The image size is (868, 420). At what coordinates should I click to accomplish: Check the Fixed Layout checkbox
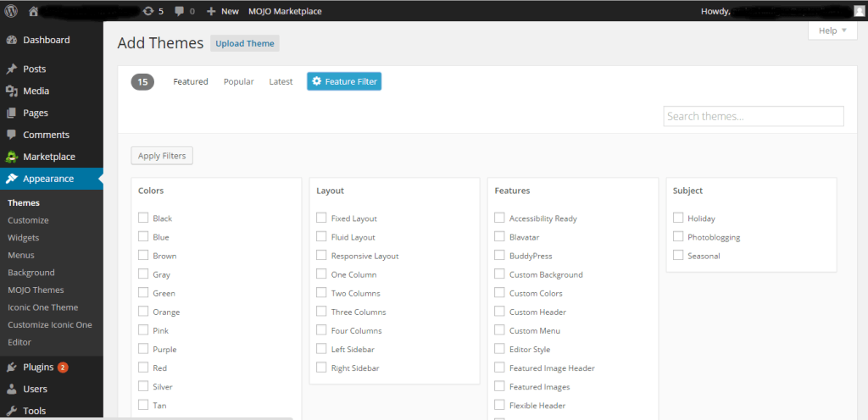click(x=321, y=218)
